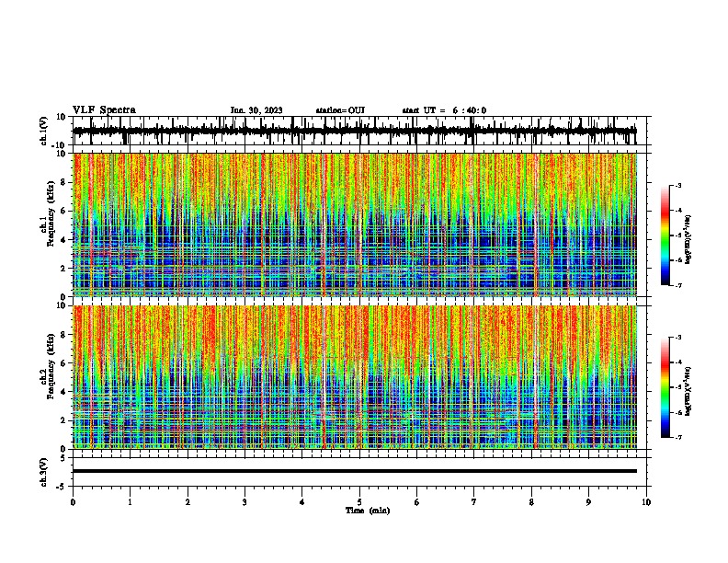Click the ch.1(V) waveform axis label
This screenshot has height=563, width=728.
(x=44, y=131)
